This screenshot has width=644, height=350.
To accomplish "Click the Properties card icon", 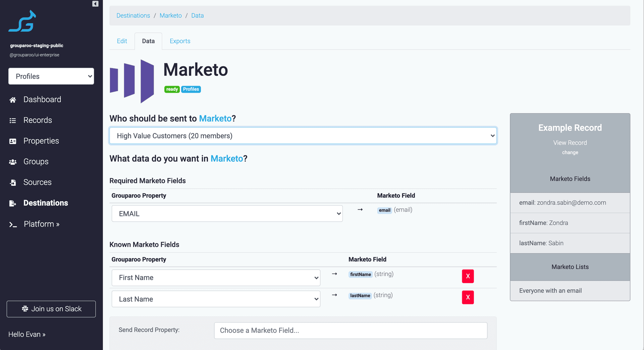I will pyautogui.click(x=13, y=141).
